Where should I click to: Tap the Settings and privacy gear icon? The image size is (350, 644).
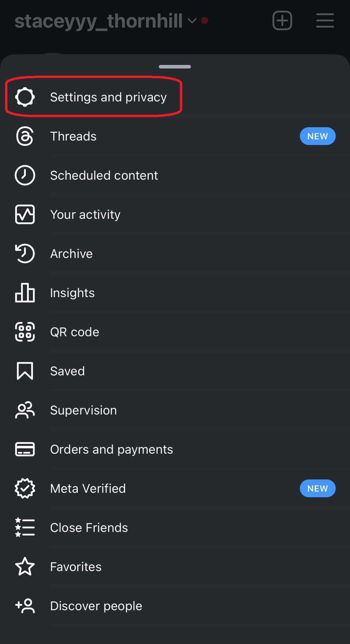click(x=25, y=97)
